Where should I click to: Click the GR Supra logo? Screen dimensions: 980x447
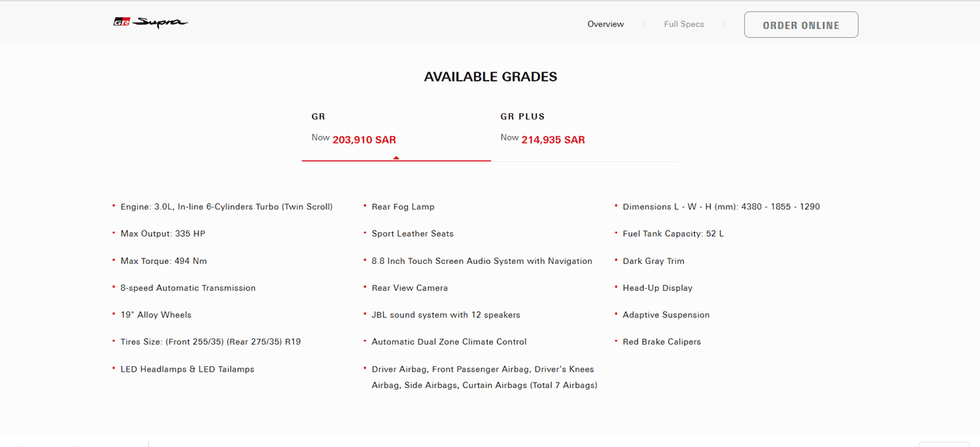(150, 23)
